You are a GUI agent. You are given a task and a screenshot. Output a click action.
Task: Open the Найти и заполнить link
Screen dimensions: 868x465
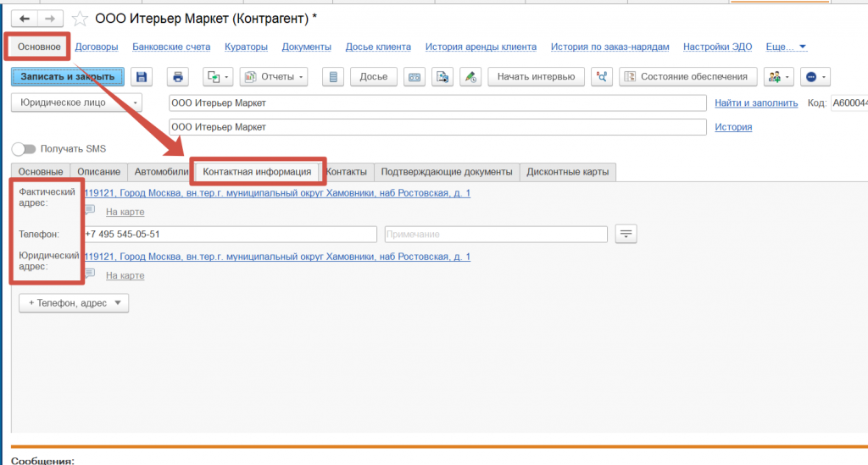tap(756, 102)
